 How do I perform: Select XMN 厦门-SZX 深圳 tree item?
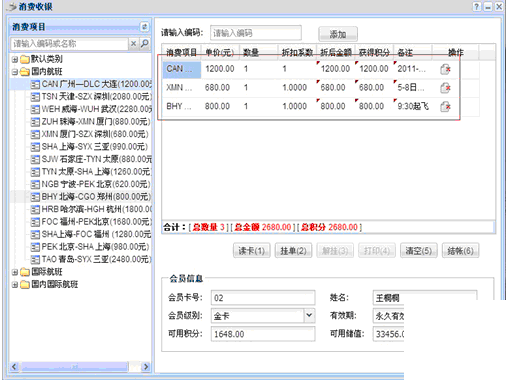pos(95,134)
